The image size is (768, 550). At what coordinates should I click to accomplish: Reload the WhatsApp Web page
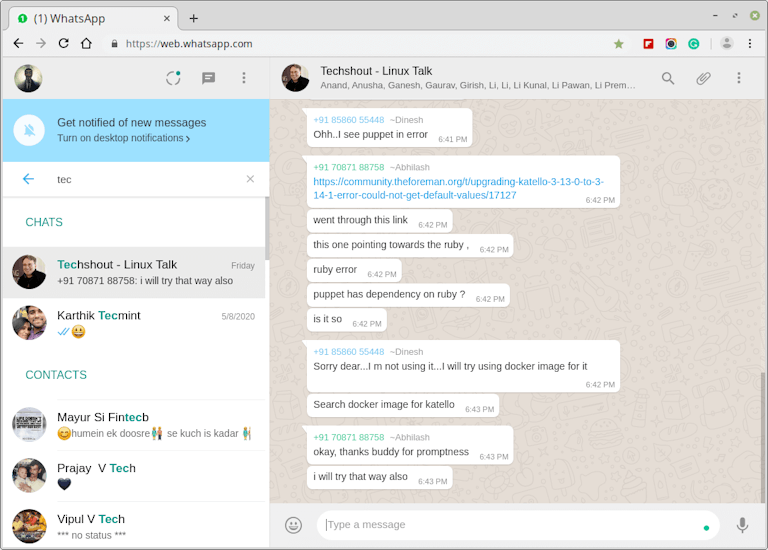tap(64, 44)
